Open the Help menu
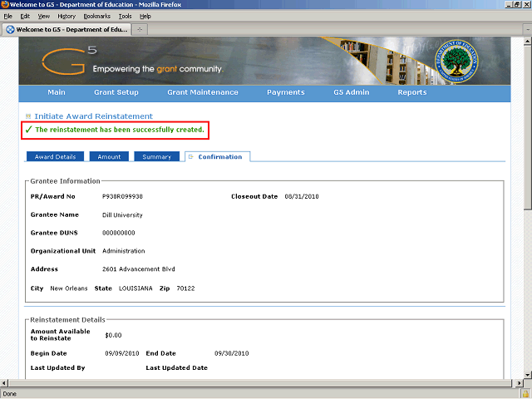This screenshot has height=399, width=532. coord(145,16)
